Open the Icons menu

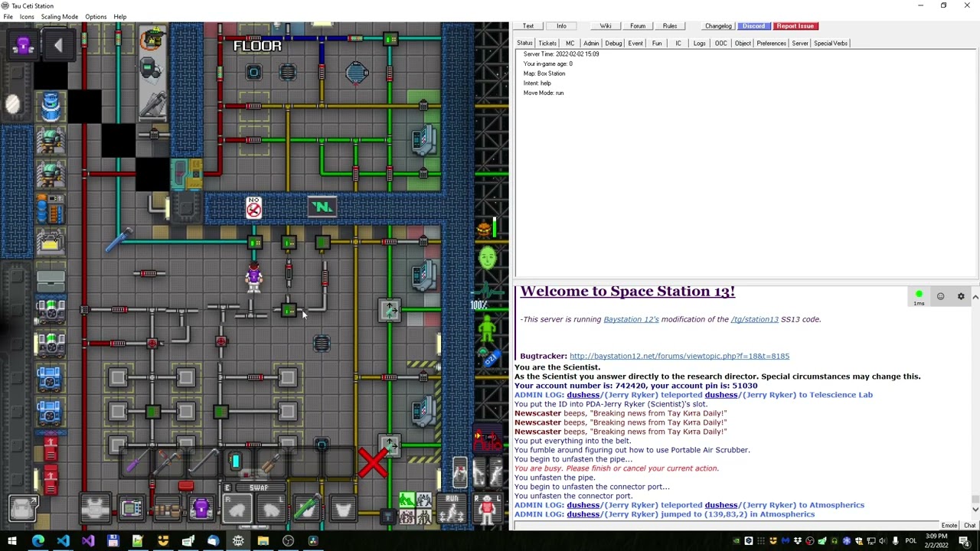click(27, 17)
